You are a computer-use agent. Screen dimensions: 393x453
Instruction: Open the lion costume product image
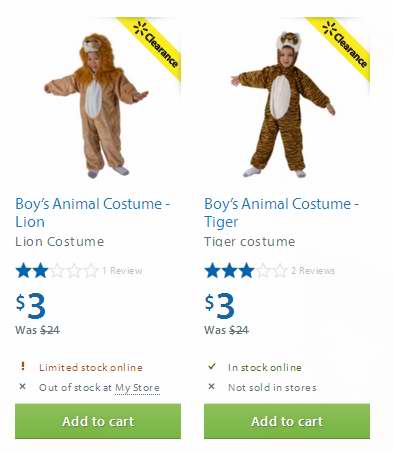click(x=96, y=105)
